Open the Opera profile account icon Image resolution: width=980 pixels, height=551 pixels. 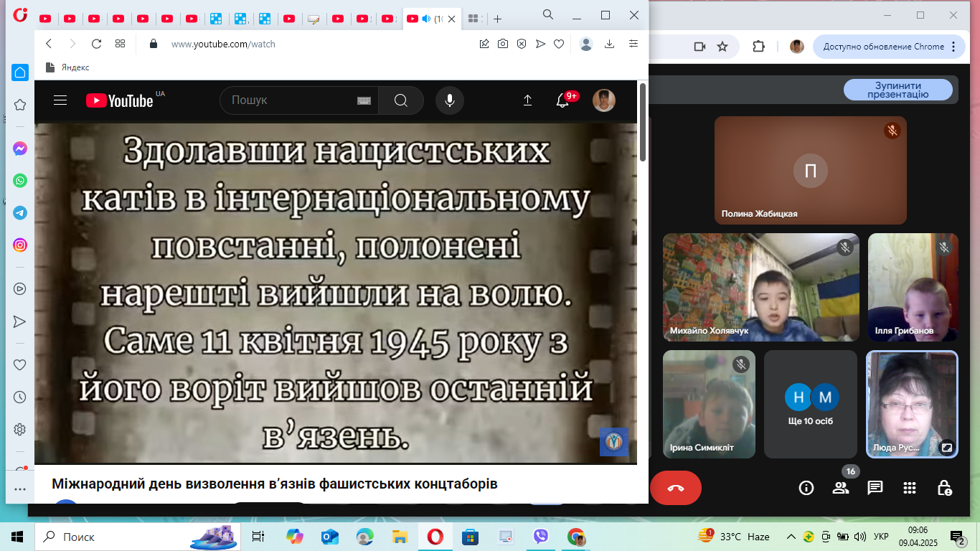point(586,44)
